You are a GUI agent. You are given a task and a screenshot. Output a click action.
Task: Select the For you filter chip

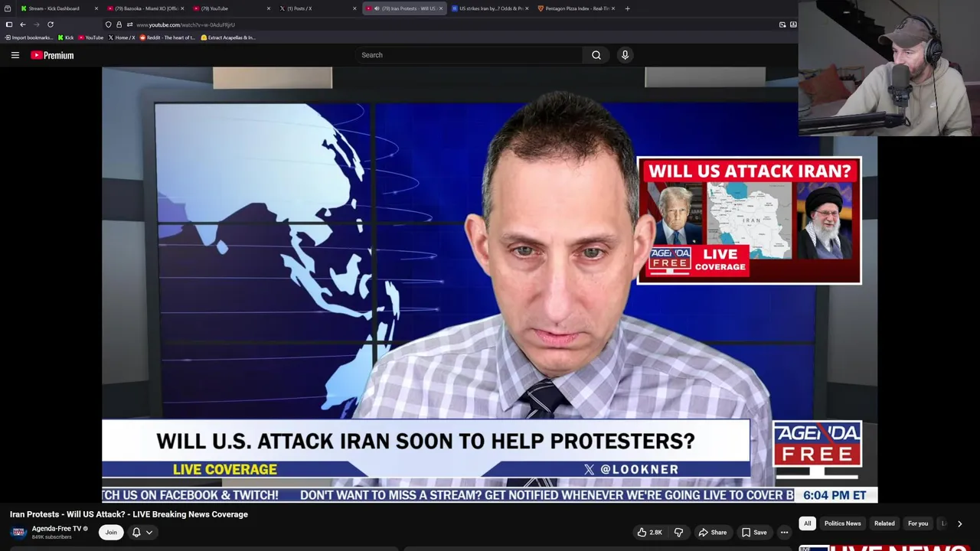[x=918, y=523]
